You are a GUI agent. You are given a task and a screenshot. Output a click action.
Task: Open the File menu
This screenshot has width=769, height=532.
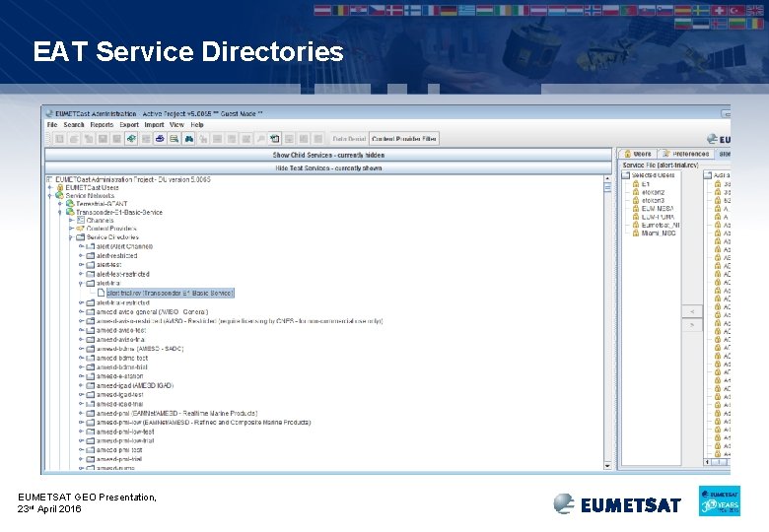point(52,125)
